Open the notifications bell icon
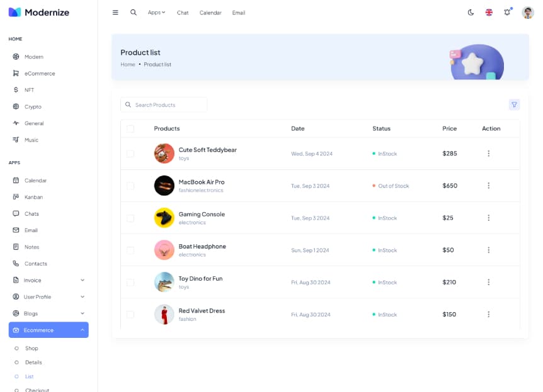Viewport: 543px width, 392px height. [x=507, y=13]
